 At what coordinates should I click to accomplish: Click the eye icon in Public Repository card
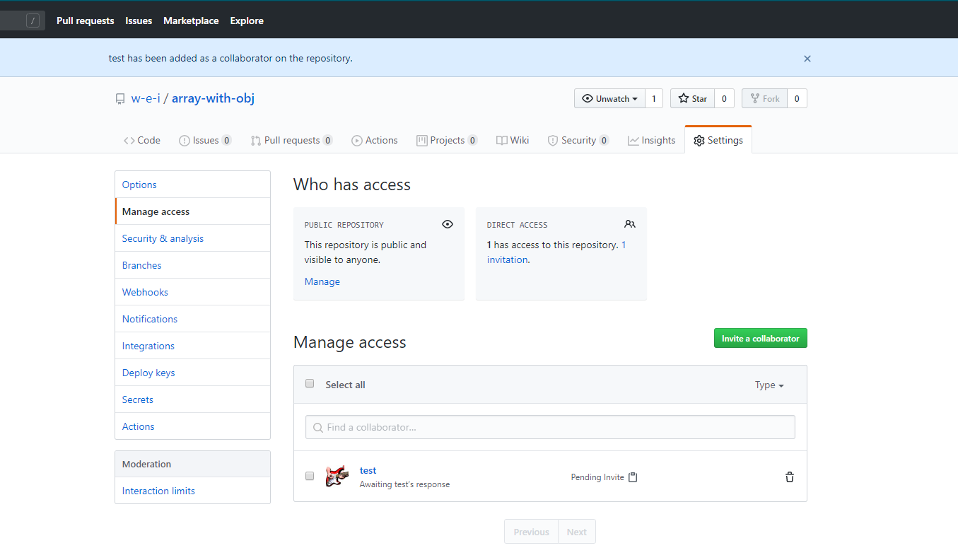pyautogui.click(x=448, y=224)
